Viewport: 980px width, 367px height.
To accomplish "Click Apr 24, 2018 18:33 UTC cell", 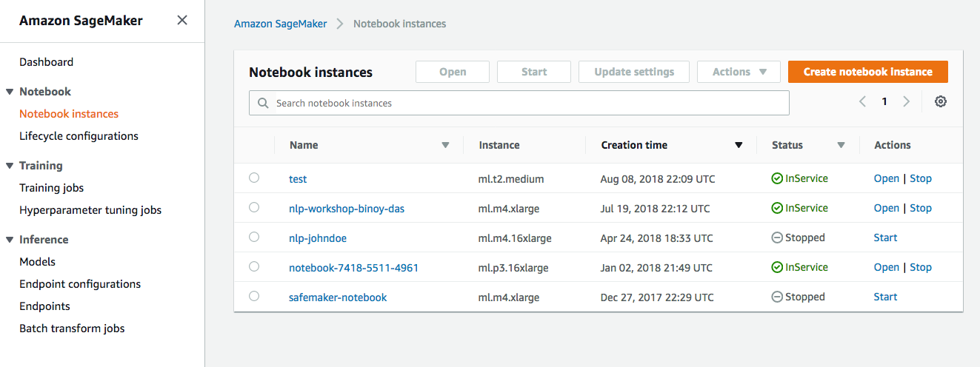I will coord(656,238).
